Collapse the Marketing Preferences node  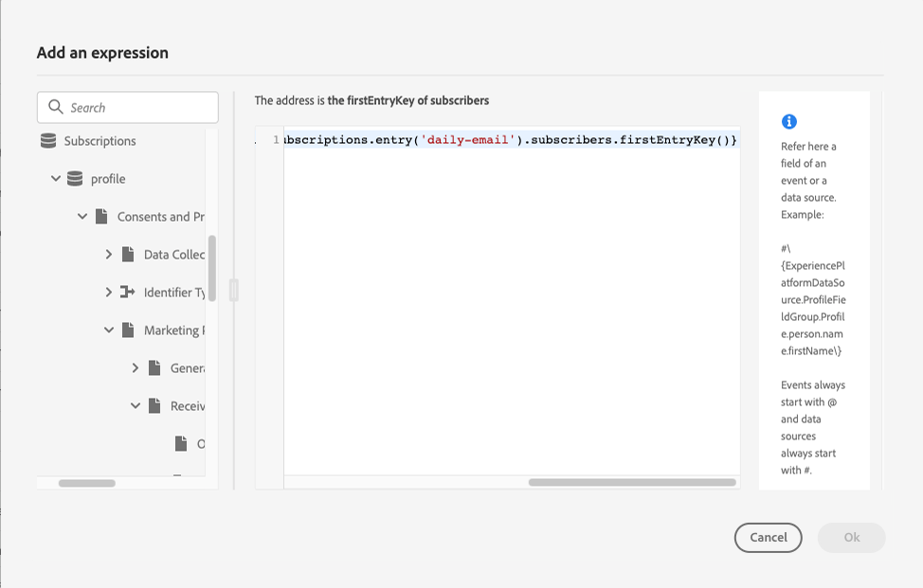coord(109,330)
